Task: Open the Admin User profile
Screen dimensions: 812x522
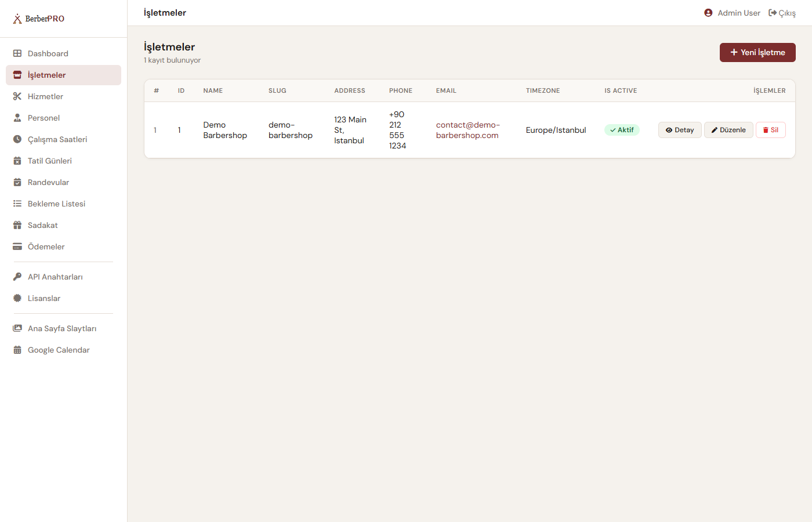Action: (732, 13)
